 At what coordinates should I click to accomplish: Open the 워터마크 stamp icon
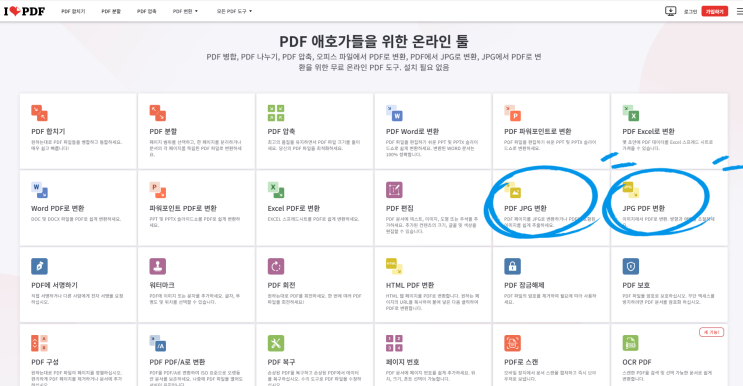coord(157,266)
